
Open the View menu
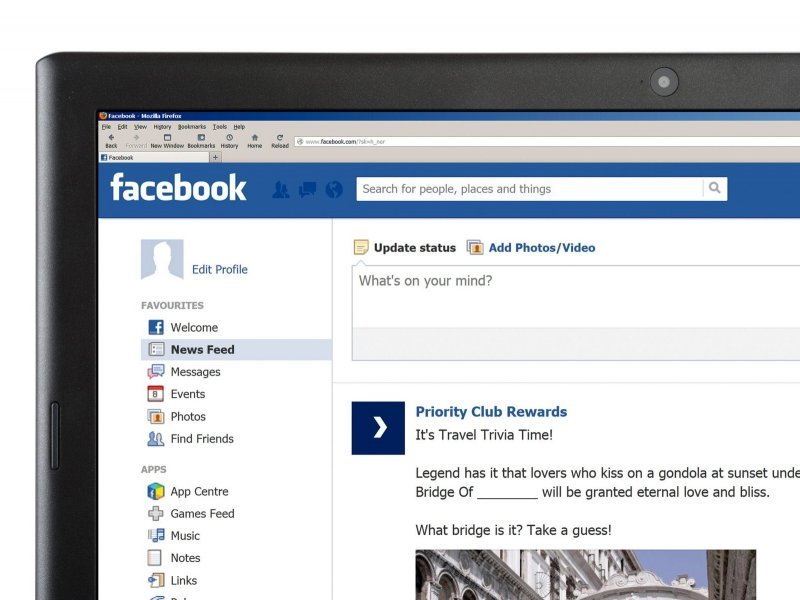pyautogui.click(x=140, y=127)
